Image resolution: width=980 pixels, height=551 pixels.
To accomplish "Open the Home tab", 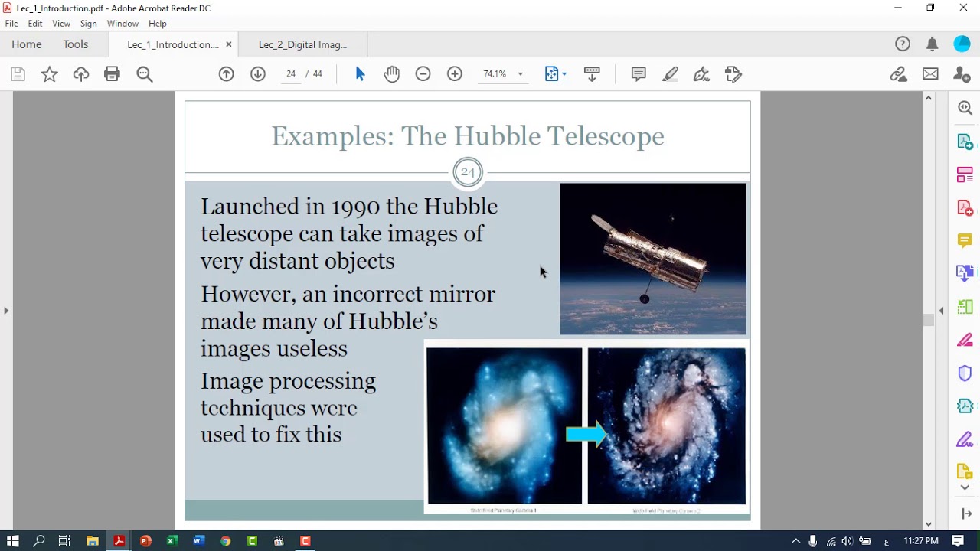I will click(27, 44).
